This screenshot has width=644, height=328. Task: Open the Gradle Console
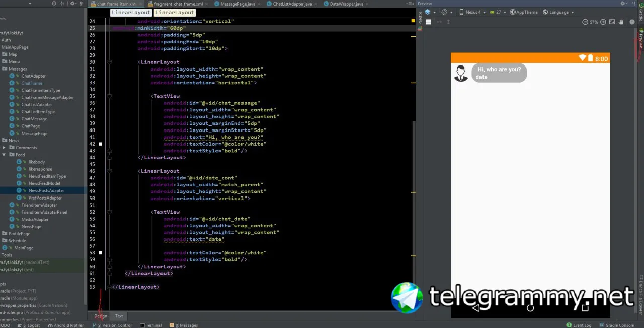(616, 325)
